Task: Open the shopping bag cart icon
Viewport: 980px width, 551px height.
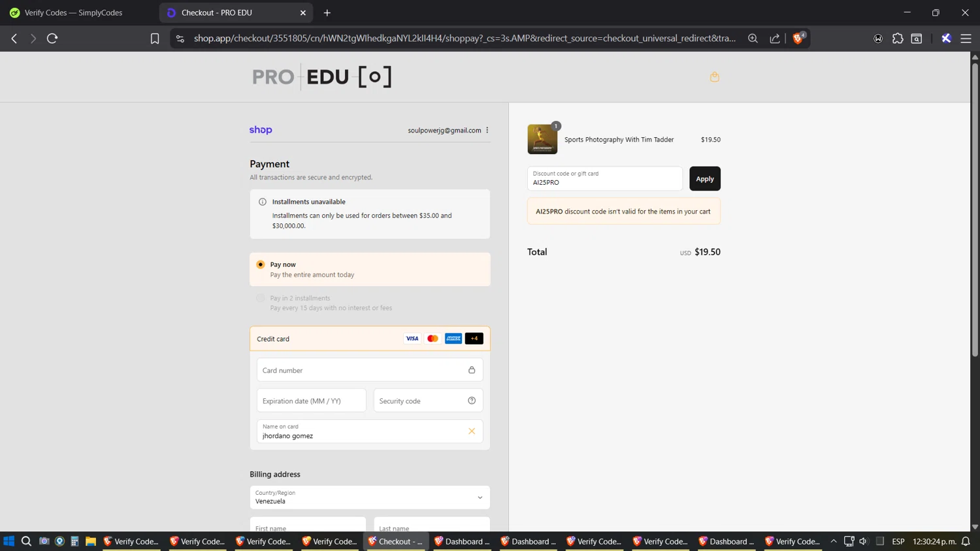Action: pos(714,77)
